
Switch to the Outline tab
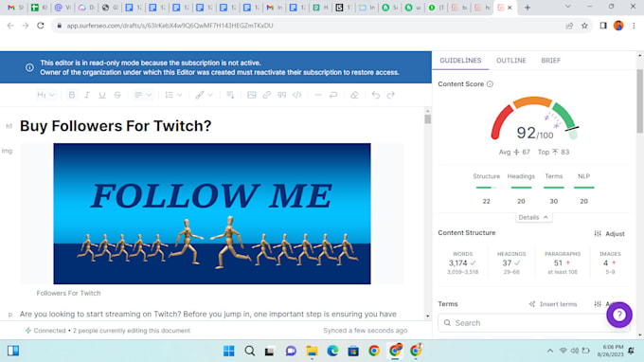[510, 61]
